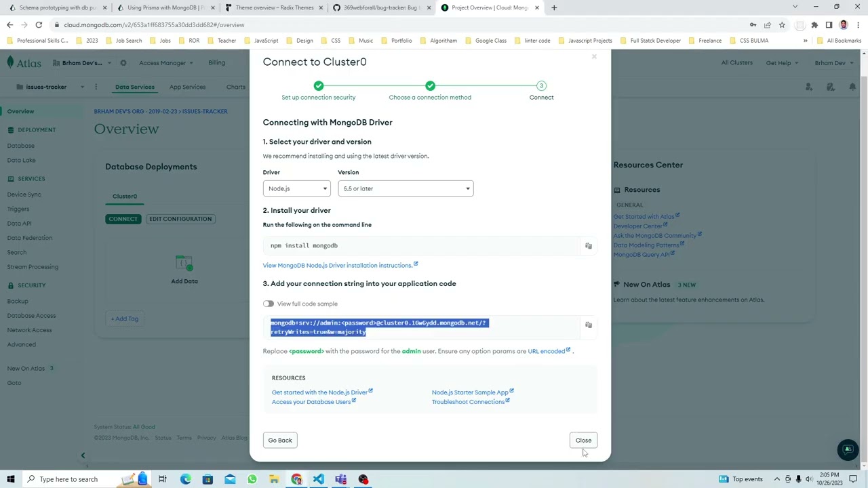Open Troubleshoot Connections link
The image size is (868, 488).
(471, 402)
